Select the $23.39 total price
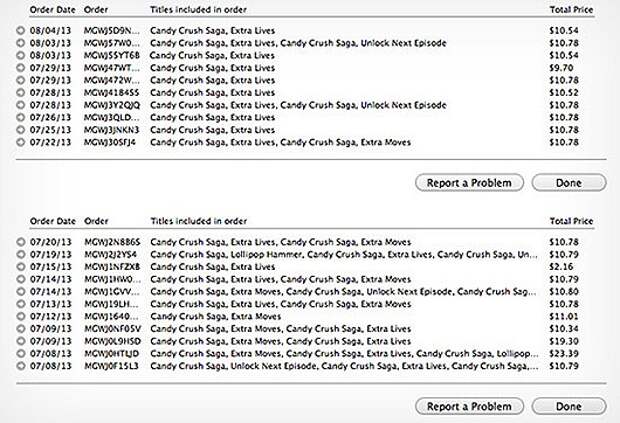 point(564,354)
